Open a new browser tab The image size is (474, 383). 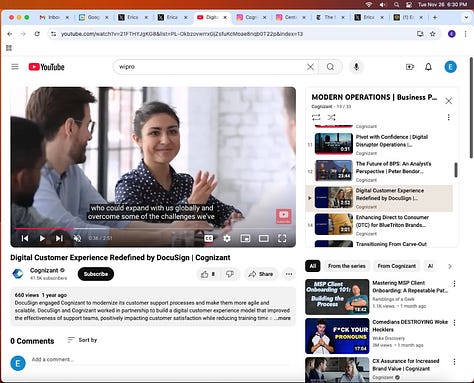(435, 17)
